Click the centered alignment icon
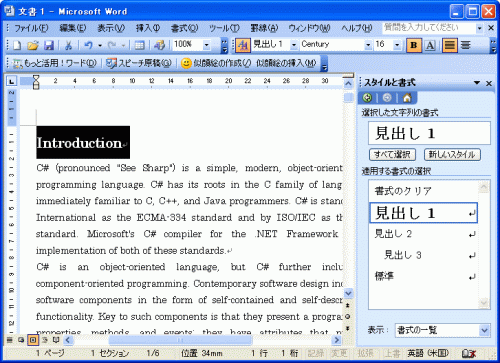 point(466,45)
